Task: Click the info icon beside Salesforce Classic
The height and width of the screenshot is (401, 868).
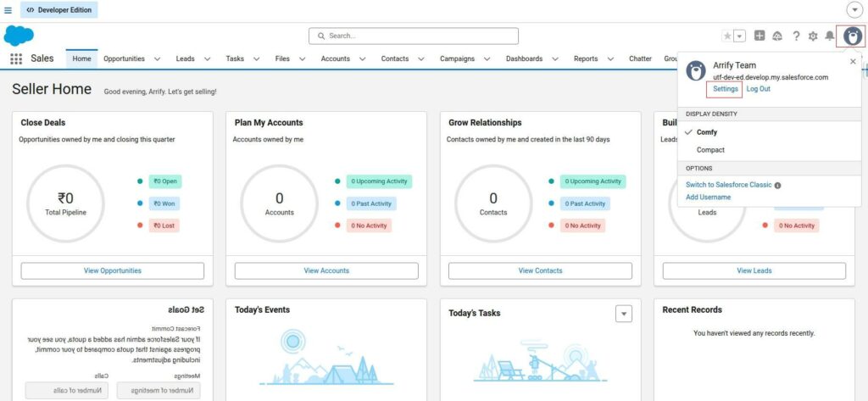Action: pyautogui.click(x=778, y=186)
